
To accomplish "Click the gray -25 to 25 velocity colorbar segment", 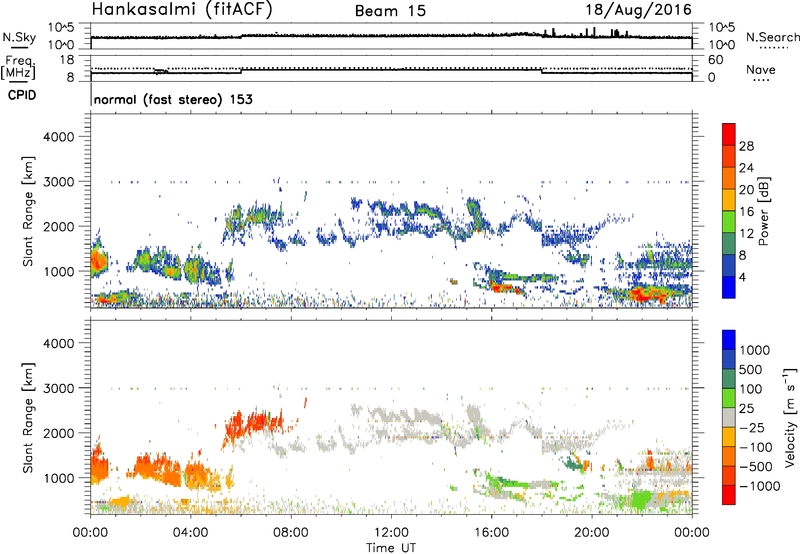I will tap(729, 418).
